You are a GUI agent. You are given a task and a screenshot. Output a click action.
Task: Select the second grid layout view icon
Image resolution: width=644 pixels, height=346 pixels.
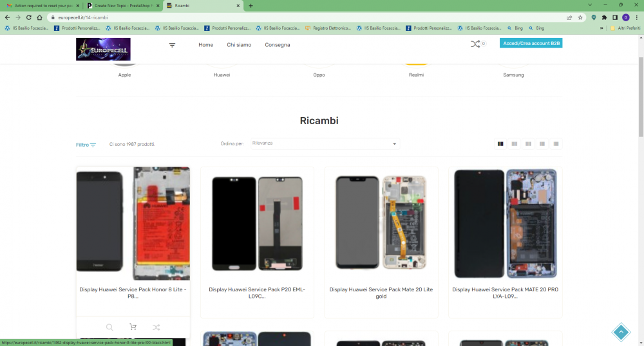tap(514, 144)
